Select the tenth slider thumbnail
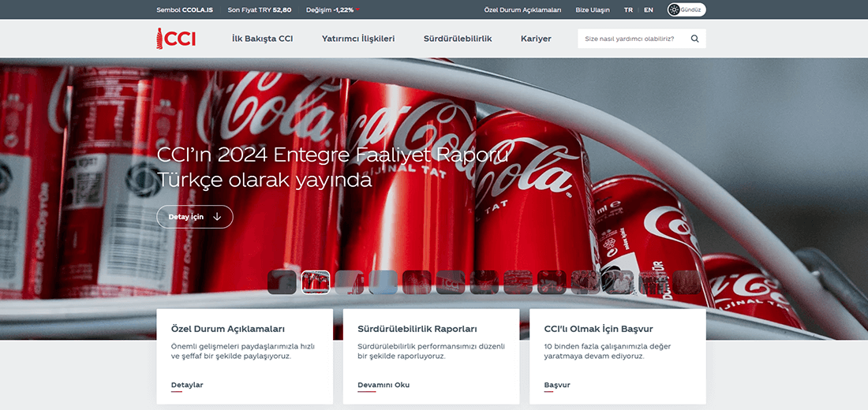The image size is (868, 410). 586,282
